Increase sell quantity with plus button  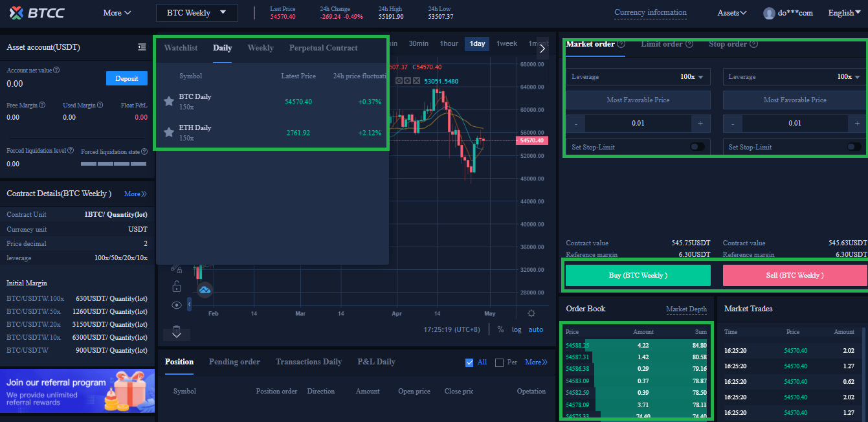858,124
